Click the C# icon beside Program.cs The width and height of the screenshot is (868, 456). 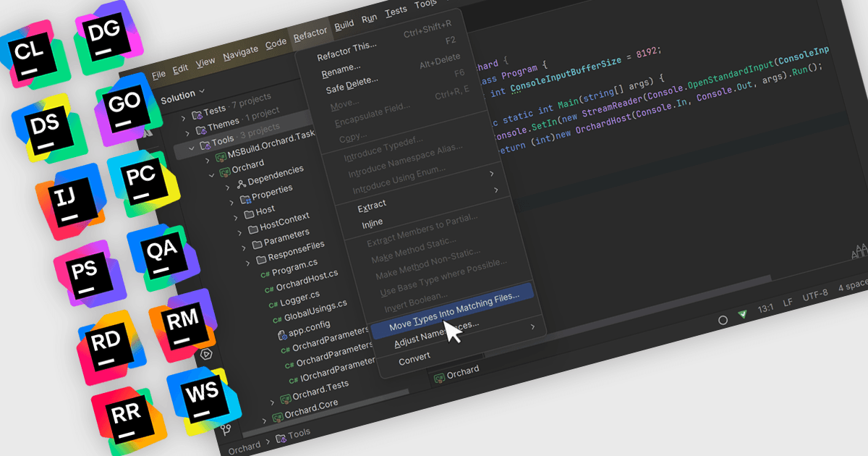click(x=265, y=274)
